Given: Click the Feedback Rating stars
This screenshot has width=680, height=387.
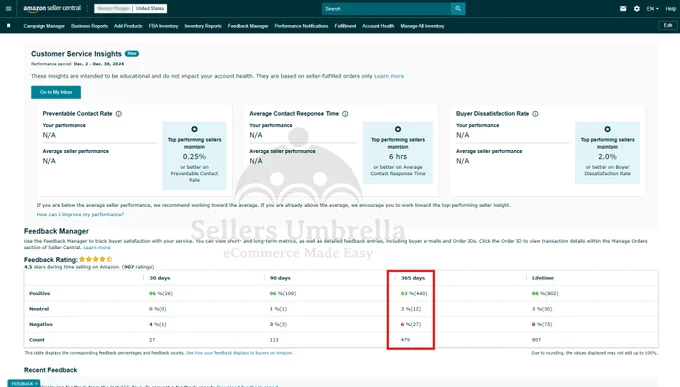Looking at the screenshot, I should [x=95, y=259].
